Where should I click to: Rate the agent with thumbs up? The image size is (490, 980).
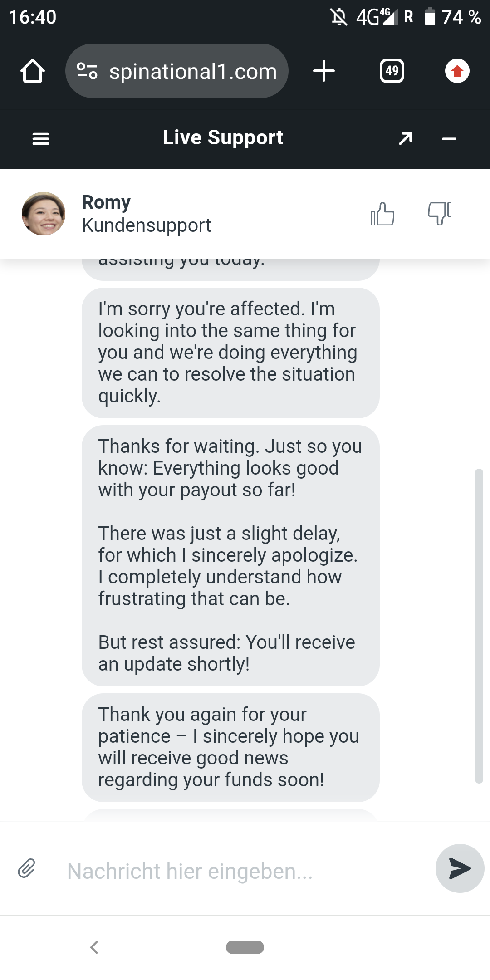(x=382, y=214)
